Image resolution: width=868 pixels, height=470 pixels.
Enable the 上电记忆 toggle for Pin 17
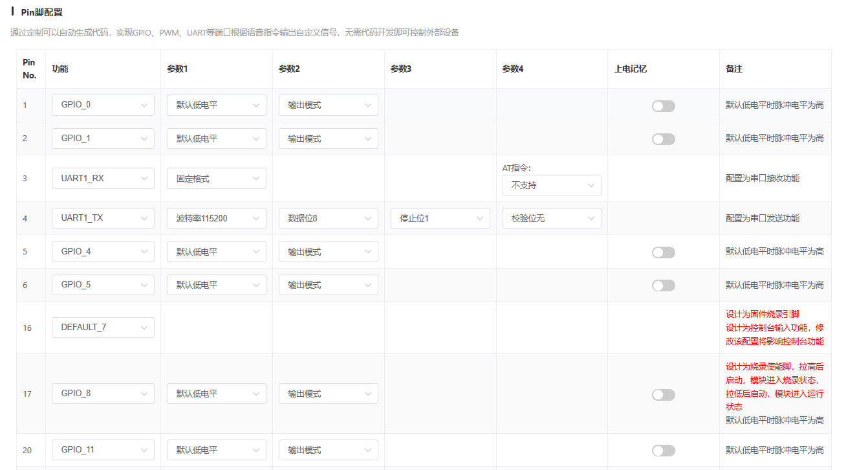tap(663, 394)
